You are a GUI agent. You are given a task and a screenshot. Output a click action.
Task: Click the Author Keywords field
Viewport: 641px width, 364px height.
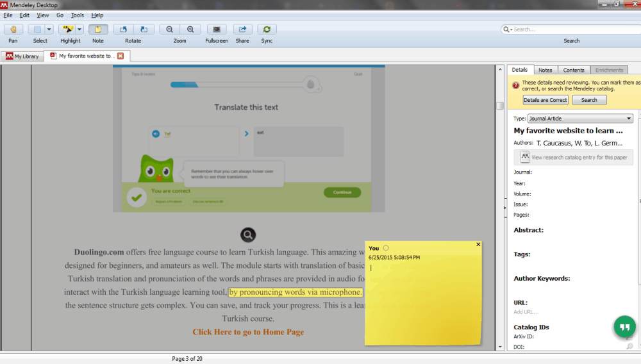(x=542, y=278)
